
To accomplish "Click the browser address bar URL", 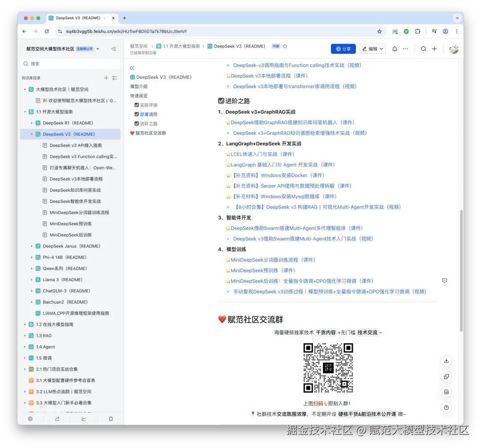I will 126,31.
